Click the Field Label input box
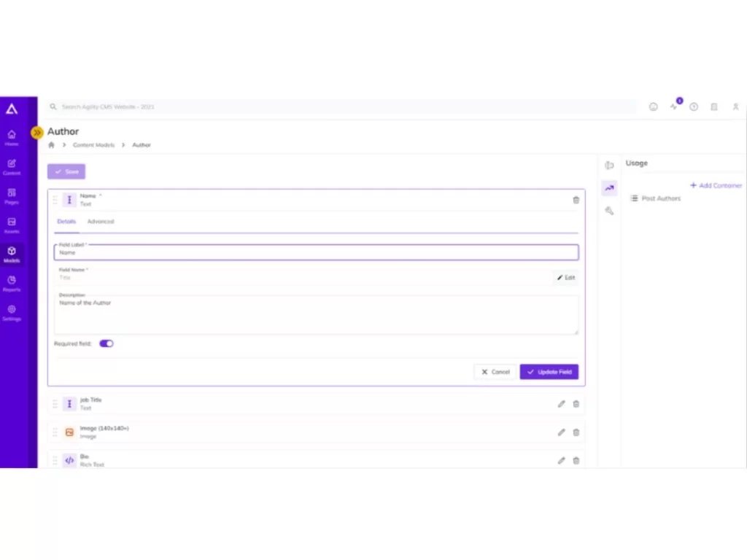This screenshot has width=747, height=560. [317, 252]
